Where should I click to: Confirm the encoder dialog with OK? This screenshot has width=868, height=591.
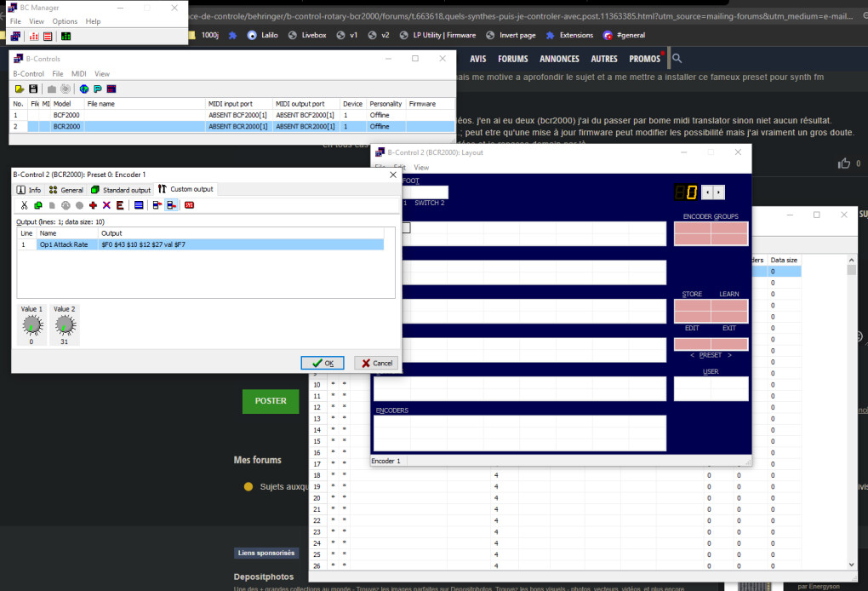[x=323, y=363]
